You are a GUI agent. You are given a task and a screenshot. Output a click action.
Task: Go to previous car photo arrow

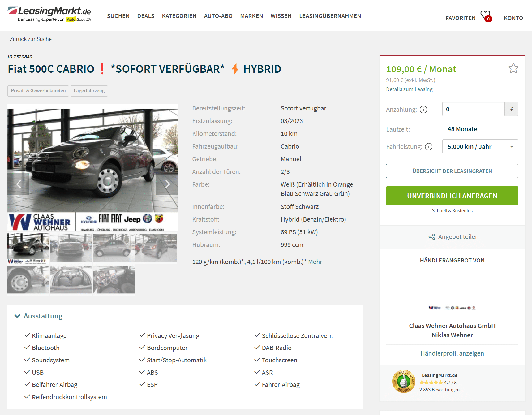coord(19,184)
